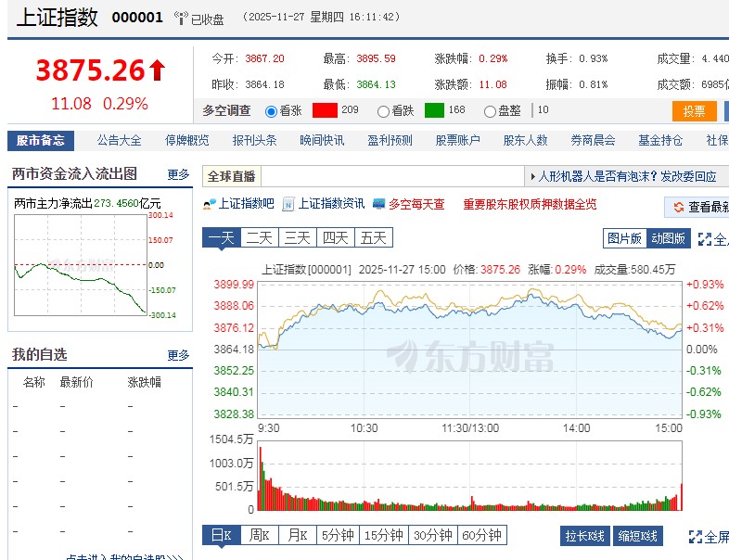Click the 昨收 3864.18 value
This screenshot has width=729, height=560.
[x=264, y=84]
